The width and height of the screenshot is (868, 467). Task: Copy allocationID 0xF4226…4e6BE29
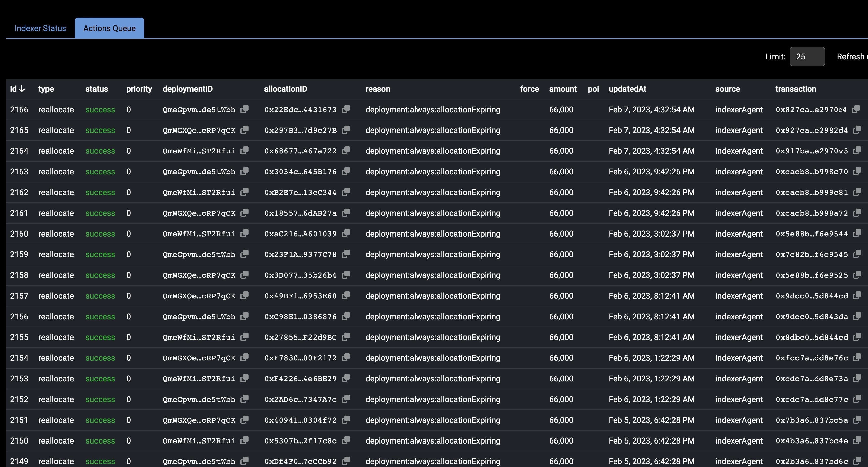(x=346, y=378)
